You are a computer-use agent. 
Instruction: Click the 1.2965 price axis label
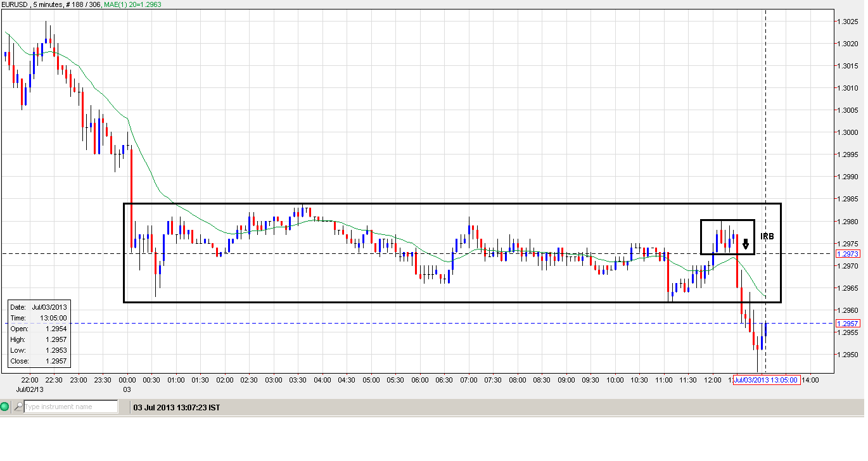point(848,288)
